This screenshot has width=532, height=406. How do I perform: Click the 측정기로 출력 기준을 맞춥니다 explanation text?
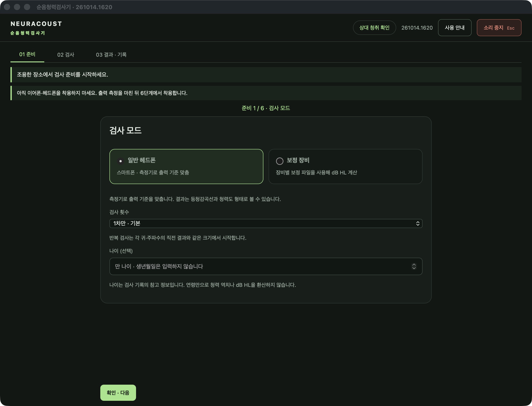pos(195,199)
